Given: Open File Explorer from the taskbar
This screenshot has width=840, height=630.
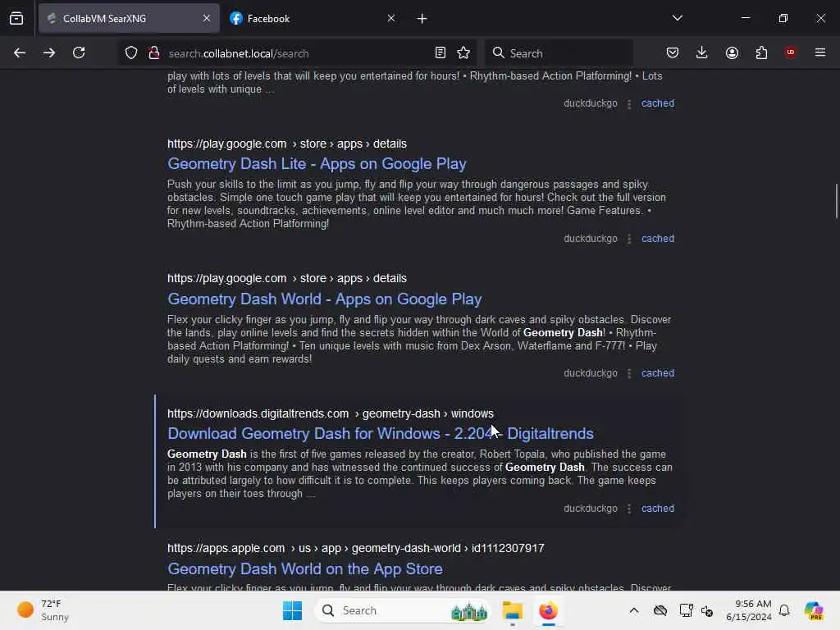Looking at the screenshot, I should (512, 610).
